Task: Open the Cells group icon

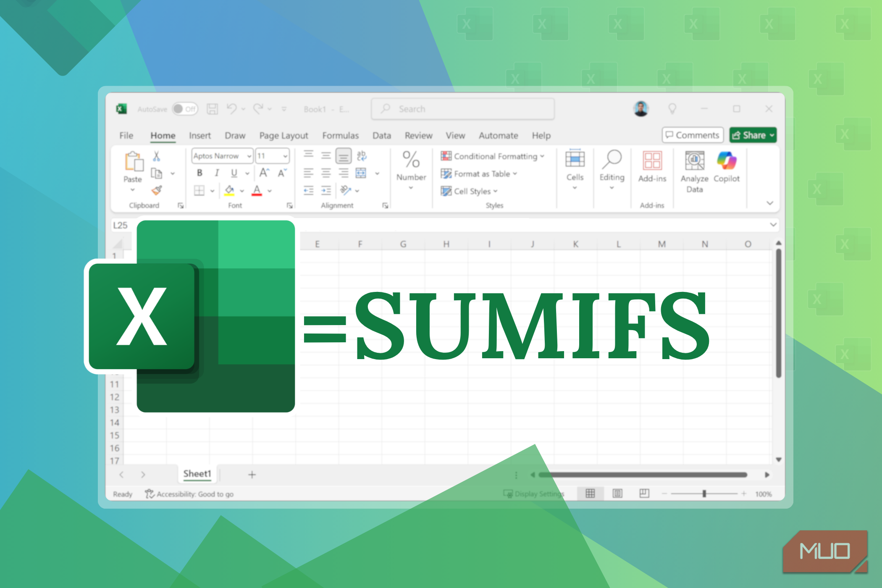Action: tap(575, 159)
